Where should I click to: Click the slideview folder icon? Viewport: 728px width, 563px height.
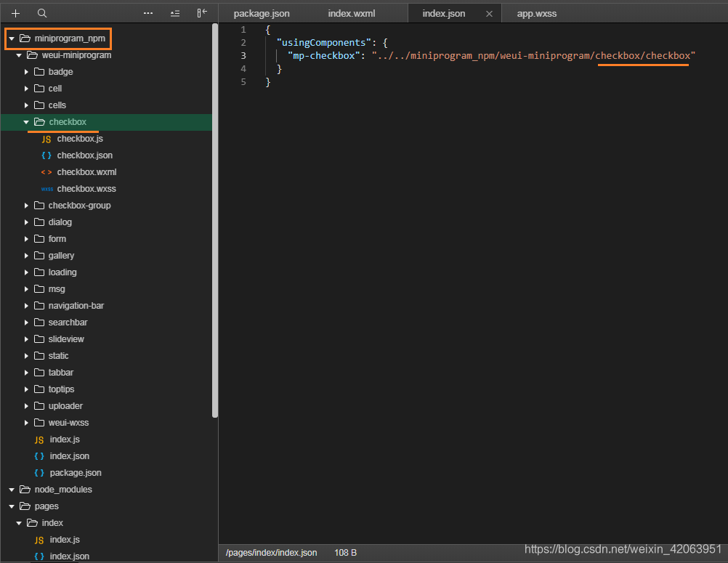[39, 339]
